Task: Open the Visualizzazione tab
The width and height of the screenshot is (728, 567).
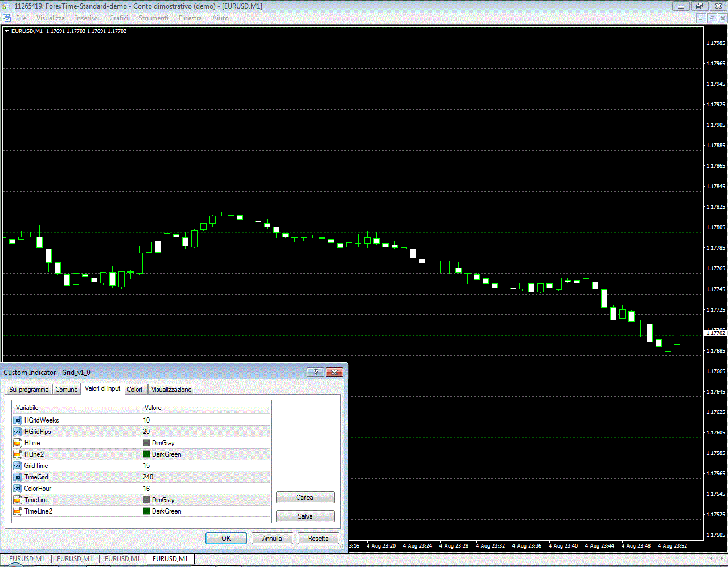Action: 171,390
